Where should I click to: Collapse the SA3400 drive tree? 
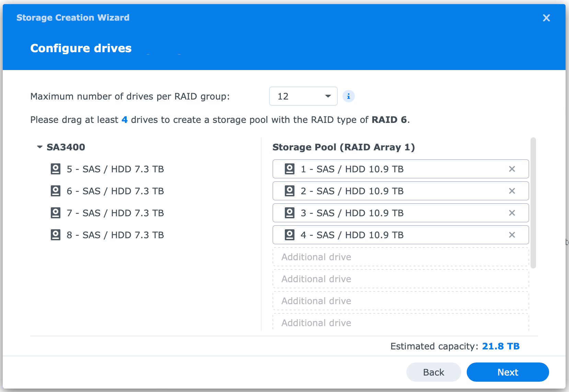point(40,147)
